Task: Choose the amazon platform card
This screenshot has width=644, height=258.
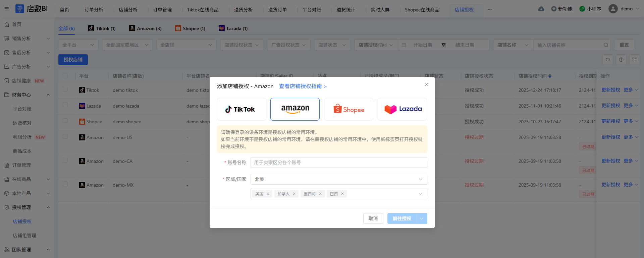Action: tap(295, 109)
